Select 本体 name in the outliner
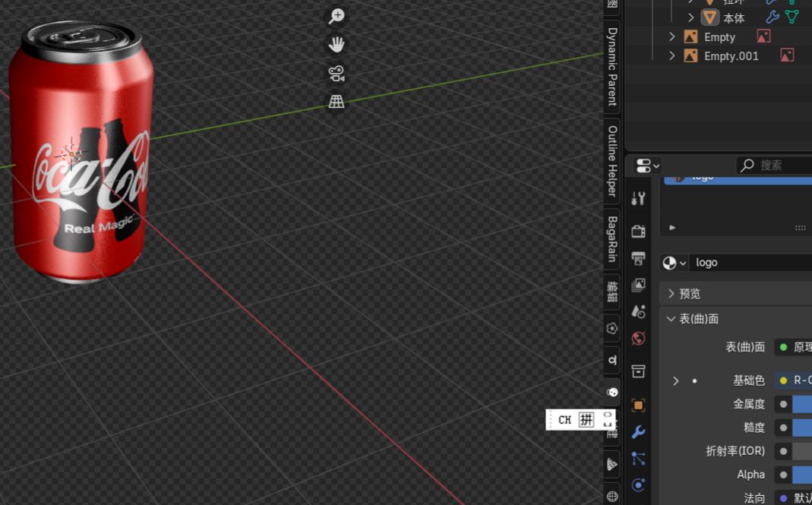The width and height of the screenshot is (812, 505). pyautogui.click(x=733, y=18)
